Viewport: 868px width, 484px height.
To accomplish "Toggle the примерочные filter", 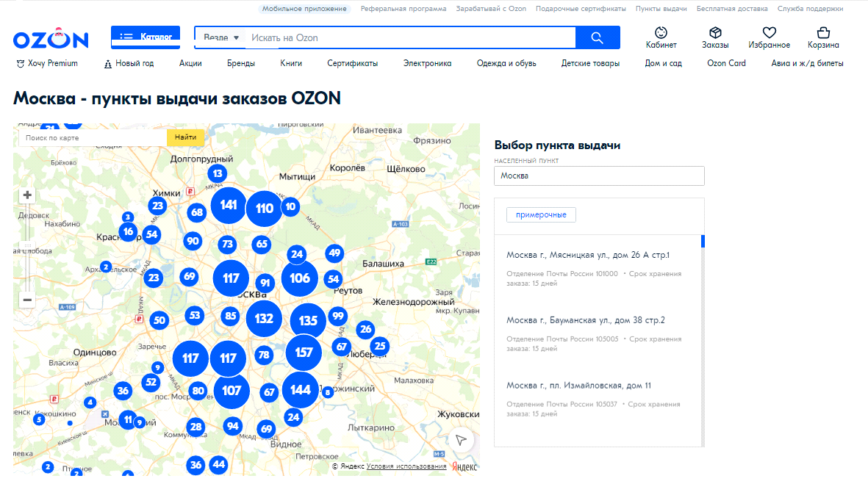I will tap(541, 214).
